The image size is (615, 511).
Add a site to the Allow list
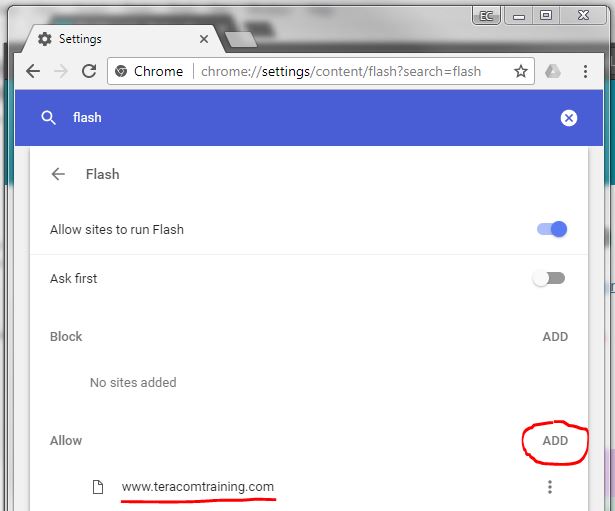[555, 440]
